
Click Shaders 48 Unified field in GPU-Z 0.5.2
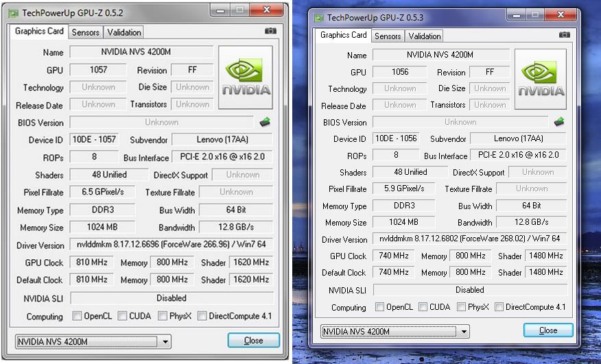coord(109,175)
